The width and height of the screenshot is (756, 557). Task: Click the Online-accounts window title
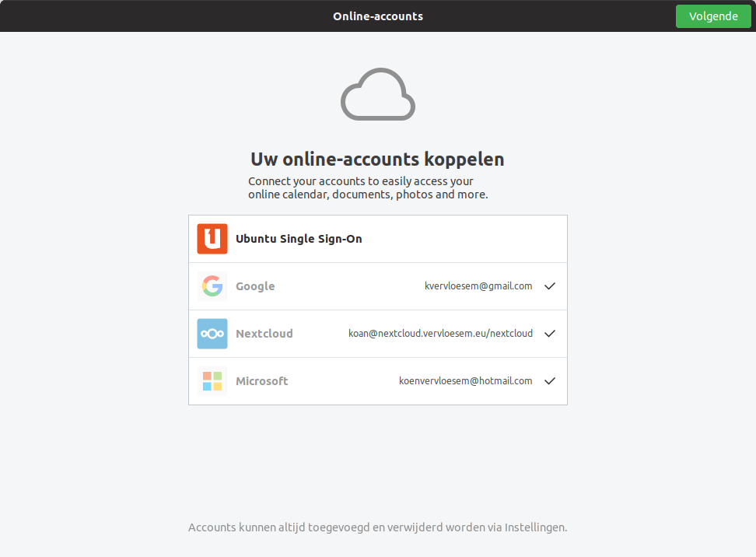tap(378, 16)
